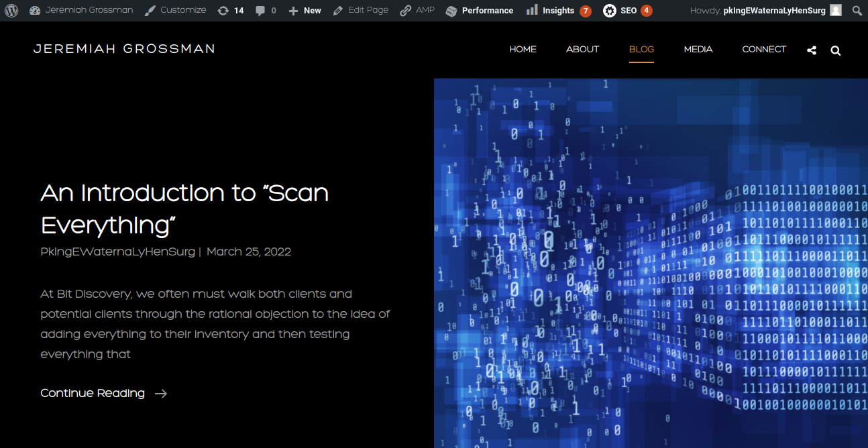
Task: Click Edit Page in admin bar
Action: click(x=361, y=11)
